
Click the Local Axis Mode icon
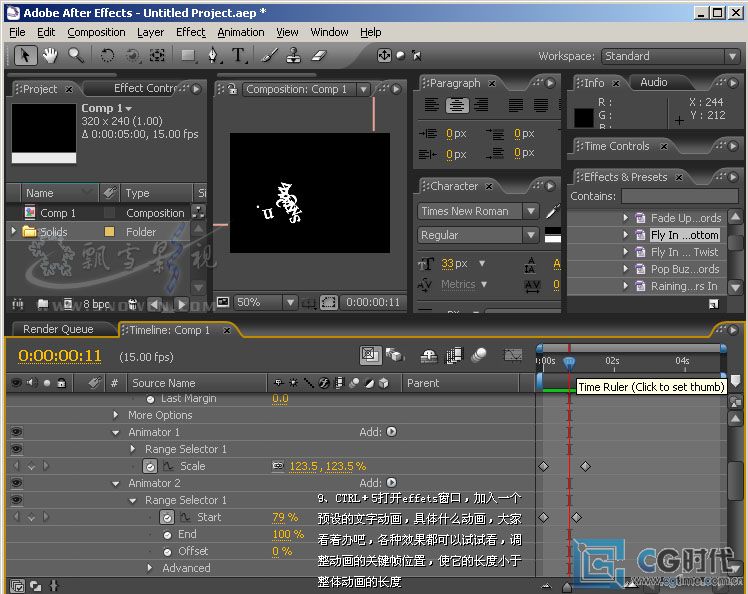pos(384,55)
